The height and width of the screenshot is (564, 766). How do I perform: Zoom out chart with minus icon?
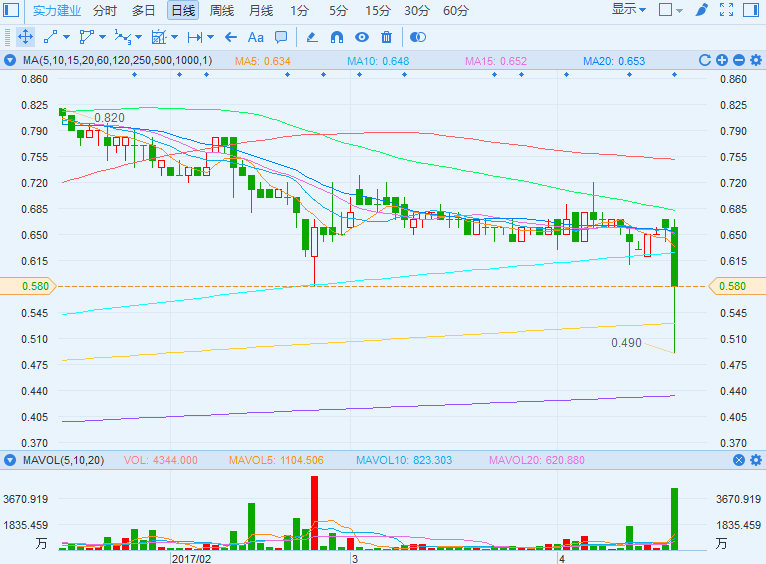(x=739, y=60)
